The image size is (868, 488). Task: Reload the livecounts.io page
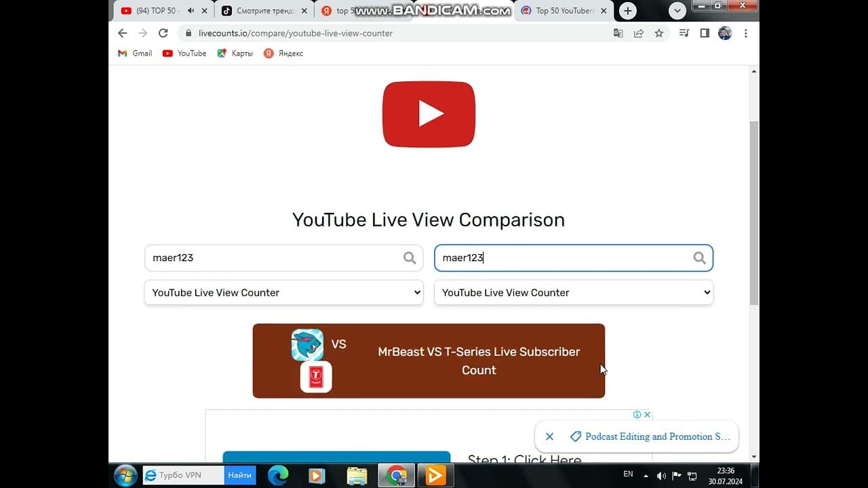[x=163, y=33]
